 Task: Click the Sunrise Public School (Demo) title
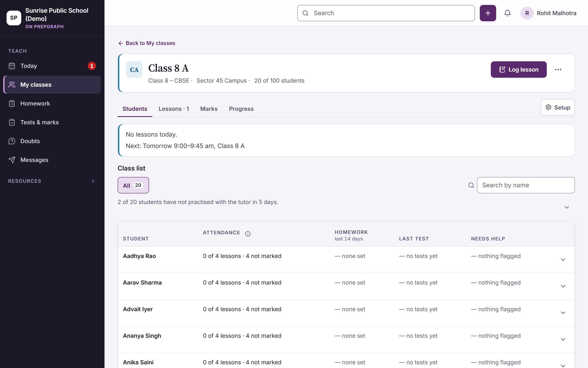pos(57,15)
